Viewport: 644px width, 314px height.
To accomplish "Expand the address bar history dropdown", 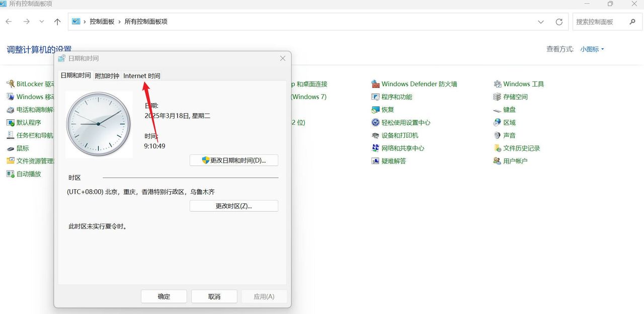I will point(541,22).
